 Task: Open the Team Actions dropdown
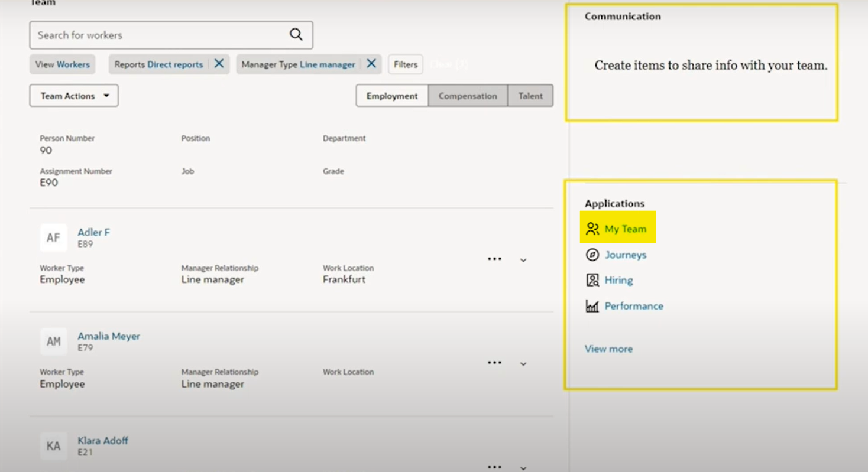[x=73, y=95]
